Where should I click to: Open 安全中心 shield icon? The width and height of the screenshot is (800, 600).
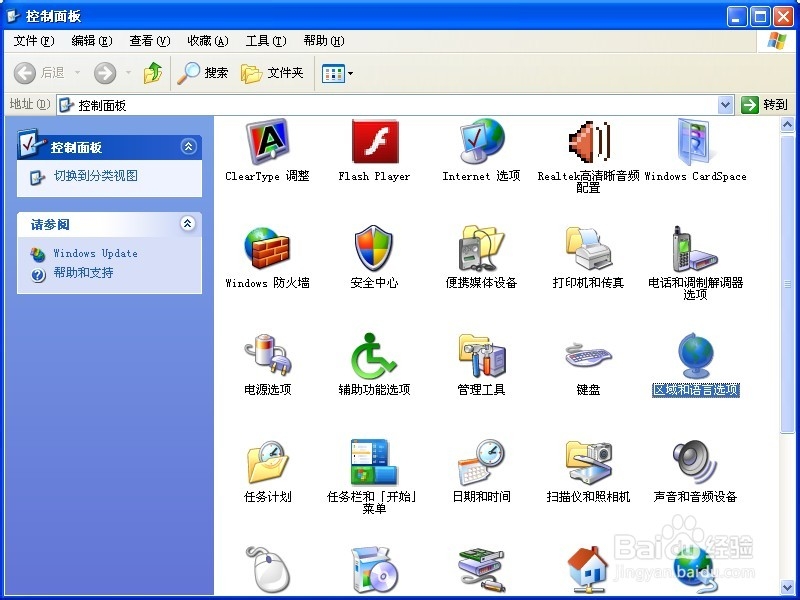click(x=374, y=248)
